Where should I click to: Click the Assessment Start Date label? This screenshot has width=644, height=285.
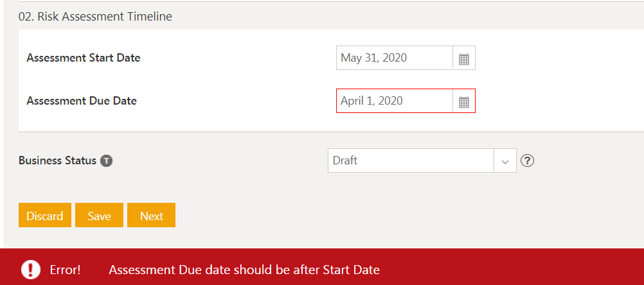coord(84,58)
